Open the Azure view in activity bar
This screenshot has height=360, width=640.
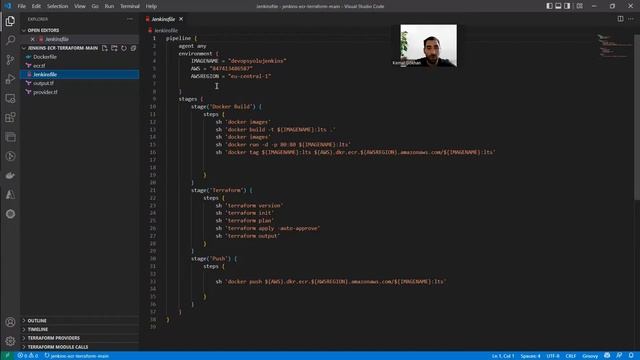pyautogui.click(x=10, y=195)
